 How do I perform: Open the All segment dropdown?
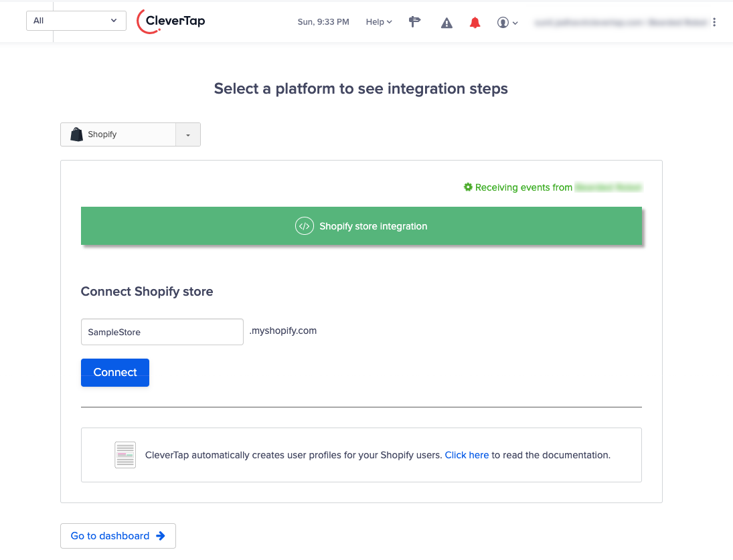(x=76, y=21)
